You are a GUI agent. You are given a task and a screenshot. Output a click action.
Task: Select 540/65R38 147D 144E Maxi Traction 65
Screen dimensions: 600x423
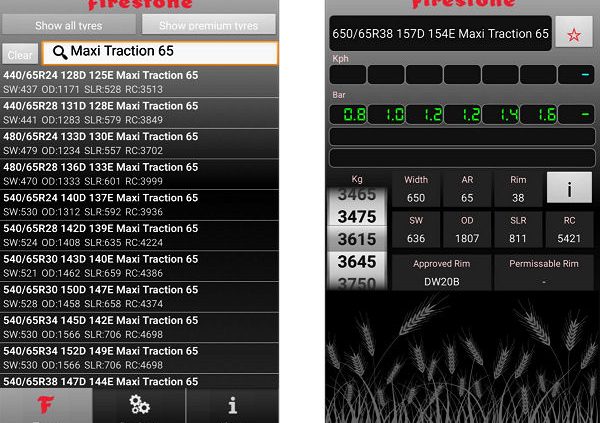(139, 381)
